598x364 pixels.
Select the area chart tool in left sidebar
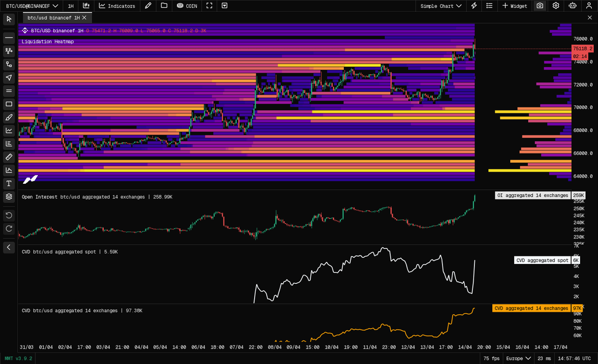click(9, 170)
